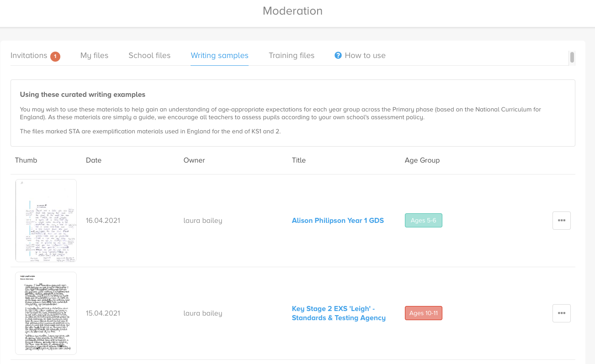The image size is (595, 364).
Task: Click the vertical scrollbar near the tabs
Action: (x=571, y=58)
